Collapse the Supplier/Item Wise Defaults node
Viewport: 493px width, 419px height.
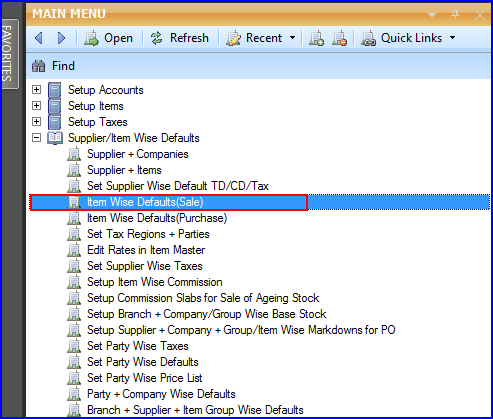[x=36, y=138]
